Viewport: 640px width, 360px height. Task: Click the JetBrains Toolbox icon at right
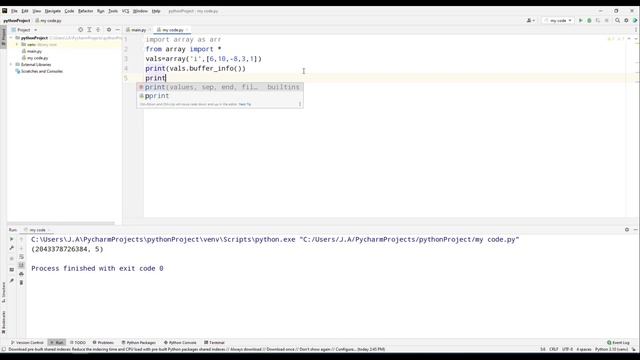click(x=635, y=20)
